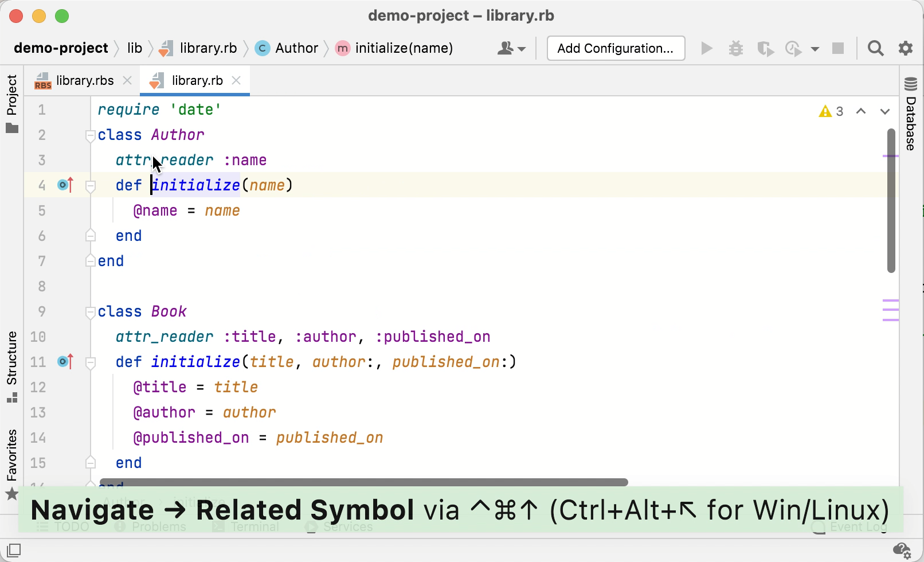Click the Add Configuration button

point(615,48)
